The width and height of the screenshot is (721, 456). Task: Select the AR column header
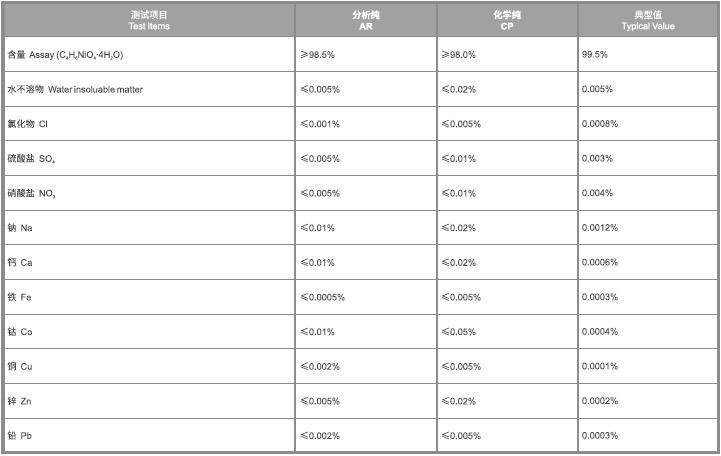365,20
